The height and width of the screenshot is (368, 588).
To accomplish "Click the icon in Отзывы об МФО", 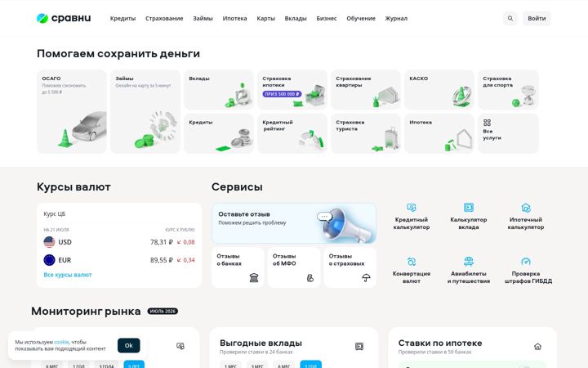I will [310, 278].
